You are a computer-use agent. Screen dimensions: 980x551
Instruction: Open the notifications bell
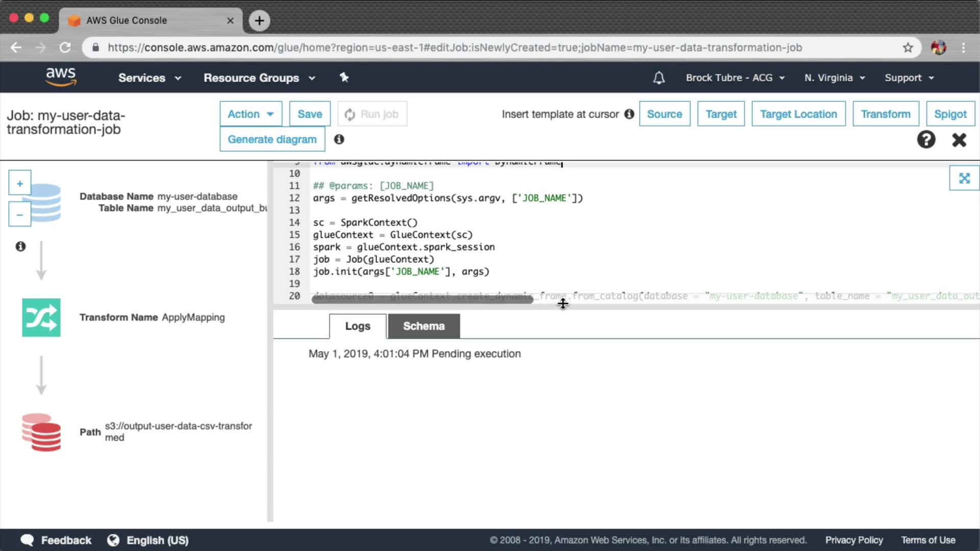coord(659,78)
